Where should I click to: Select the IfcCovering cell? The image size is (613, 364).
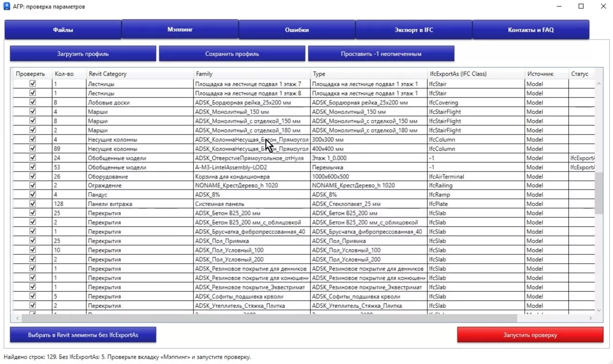476,102
